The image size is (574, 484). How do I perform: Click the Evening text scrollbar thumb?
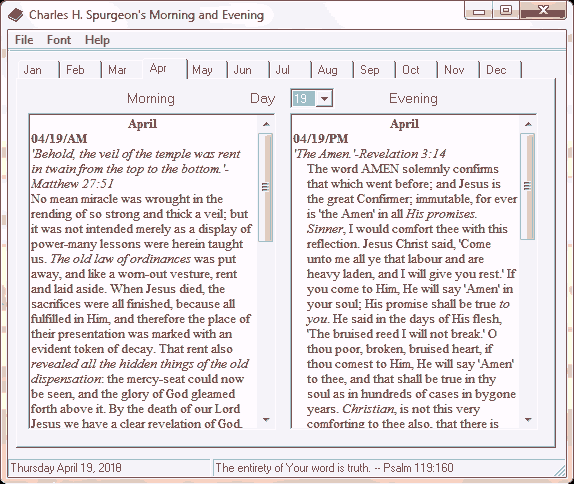[528, 186]
